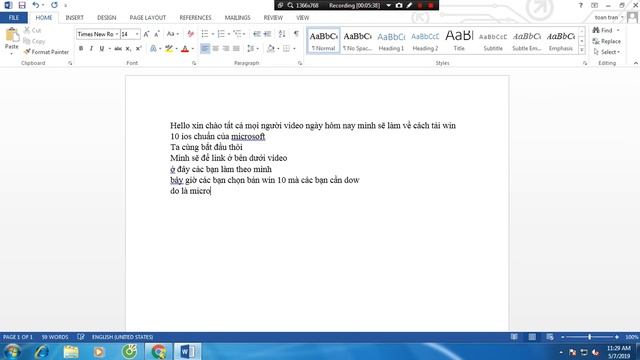Open the font name dropdown
Image resolution: width=640 pixels, height=360 pixels.
point(117,34)
